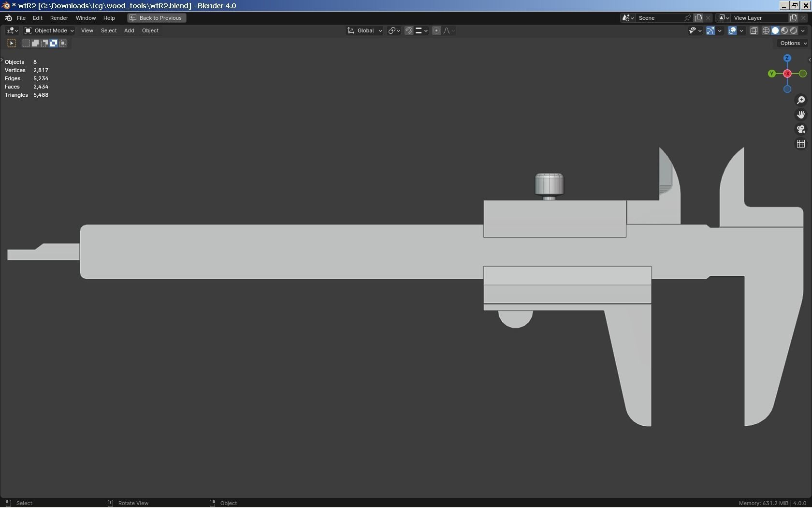Open the scene browse dropdown icon
Screen dimensions: 812x508
pos(628,18)
